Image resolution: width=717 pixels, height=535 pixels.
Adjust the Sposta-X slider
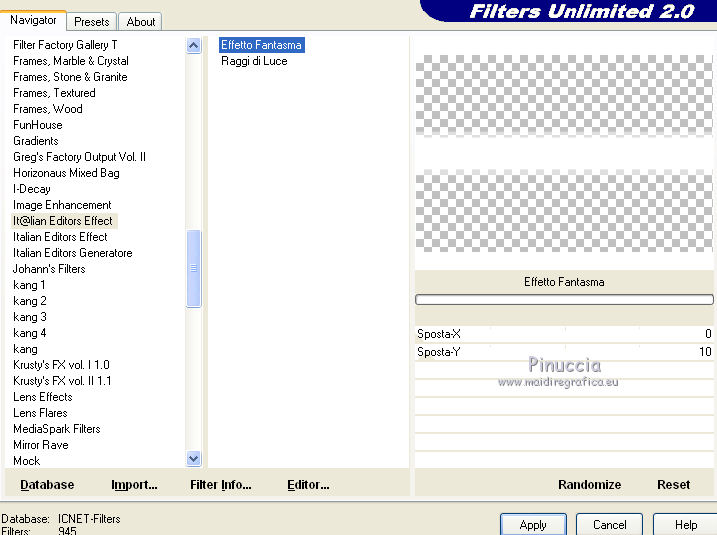pyautogui.click(x=564, y=334)
